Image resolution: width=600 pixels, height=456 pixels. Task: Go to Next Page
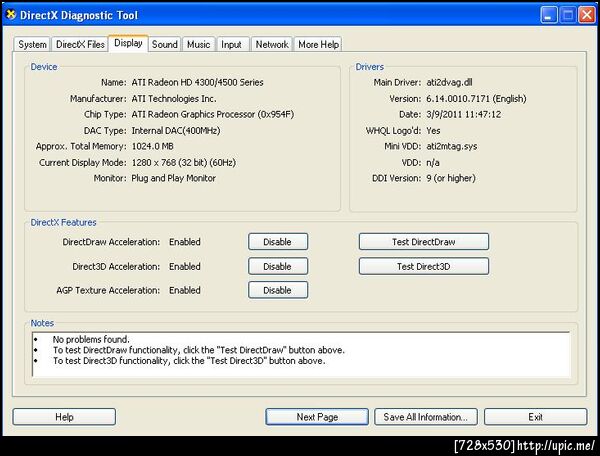(317, 417)
